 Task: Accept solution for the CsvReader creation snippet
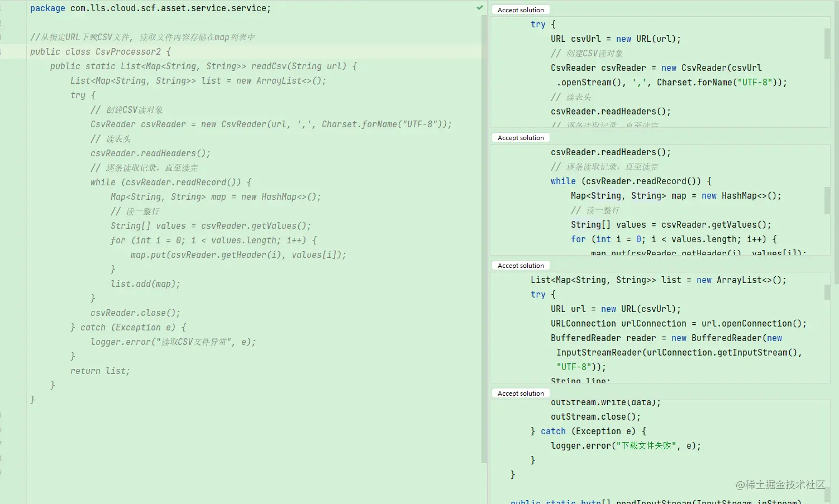pyautogui.click(x=520, y=9)
